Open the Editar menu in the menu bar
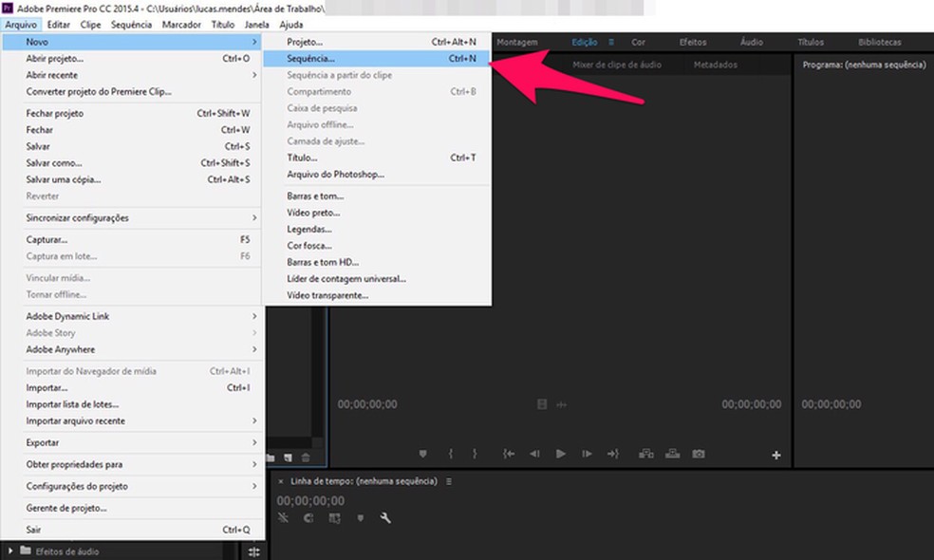 pyautogui.click(x=58, y=25)
